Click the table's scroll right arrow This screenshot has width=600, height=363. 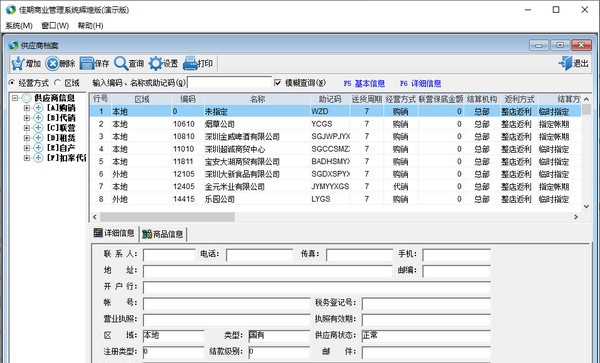[x=576, y=217]
